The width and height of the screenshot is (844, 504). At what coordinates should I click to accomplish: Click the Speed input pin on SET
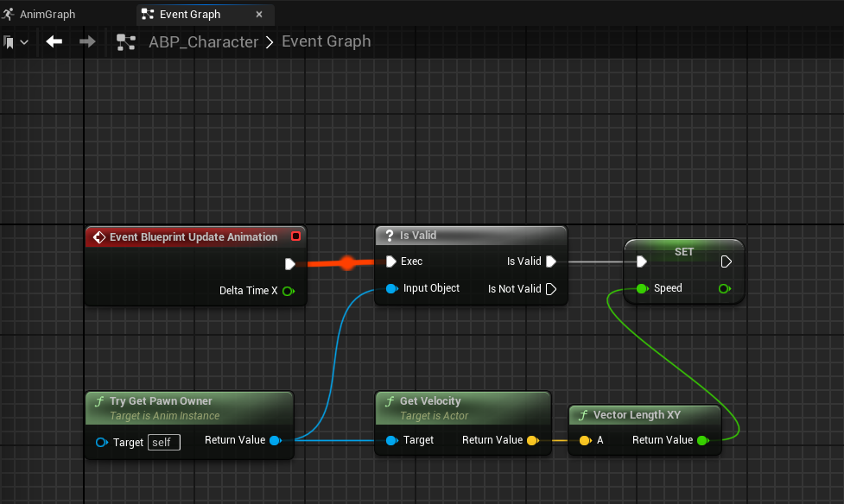(642, 289)
